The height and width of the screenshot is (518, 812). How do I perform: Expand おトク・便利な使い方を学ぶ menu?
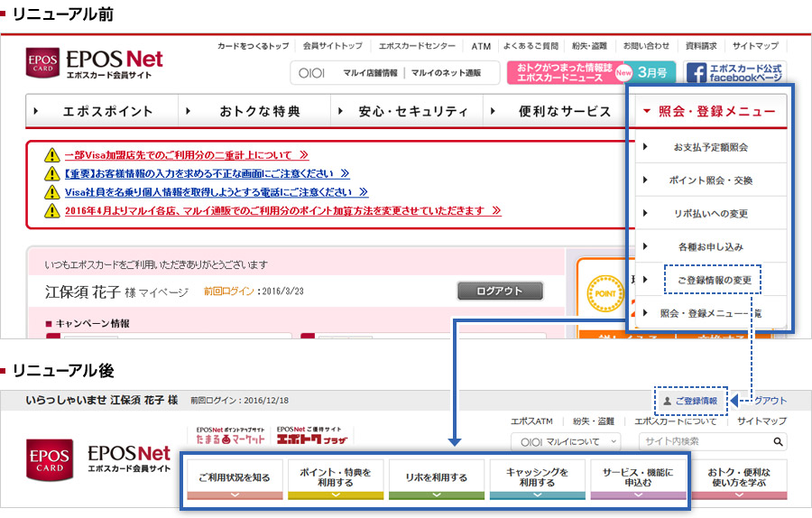[739, 479]
